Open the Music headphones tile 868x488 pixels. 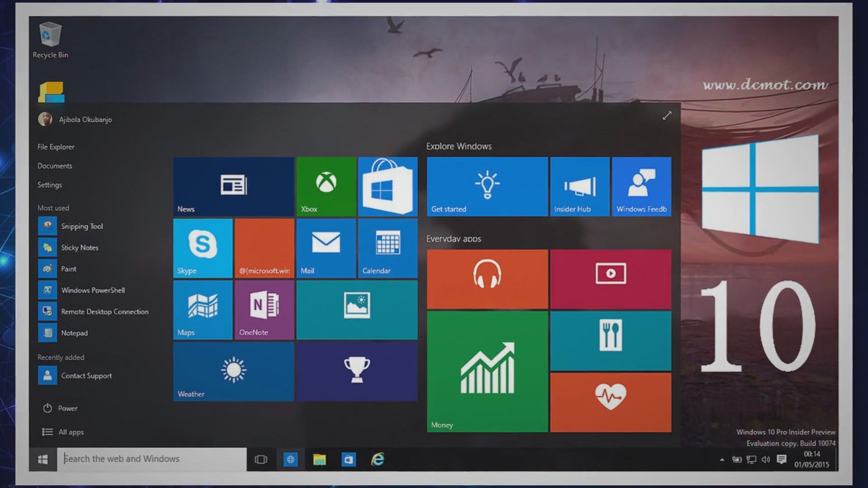[x=487, y=279]
